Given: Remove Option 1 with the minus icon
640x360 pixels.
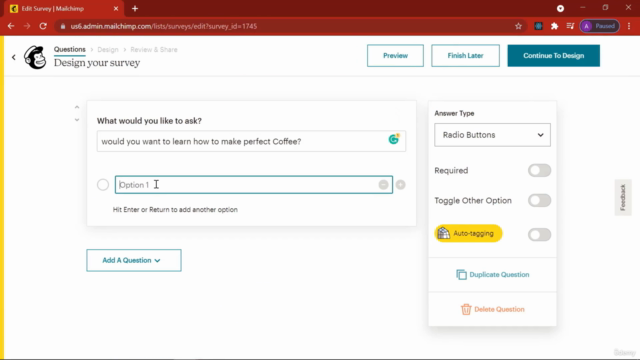Looking at the screenshot, I should click(383, 185).
